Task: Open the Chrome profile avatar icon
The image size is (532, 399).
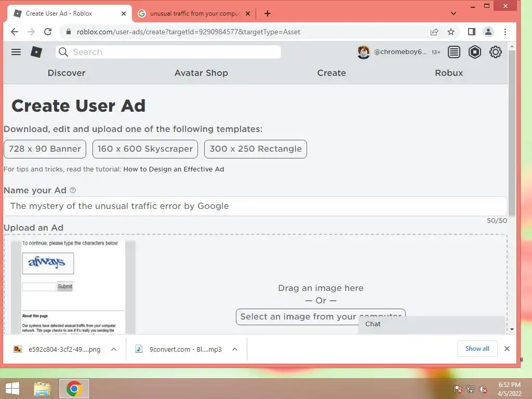Action: 488,32
